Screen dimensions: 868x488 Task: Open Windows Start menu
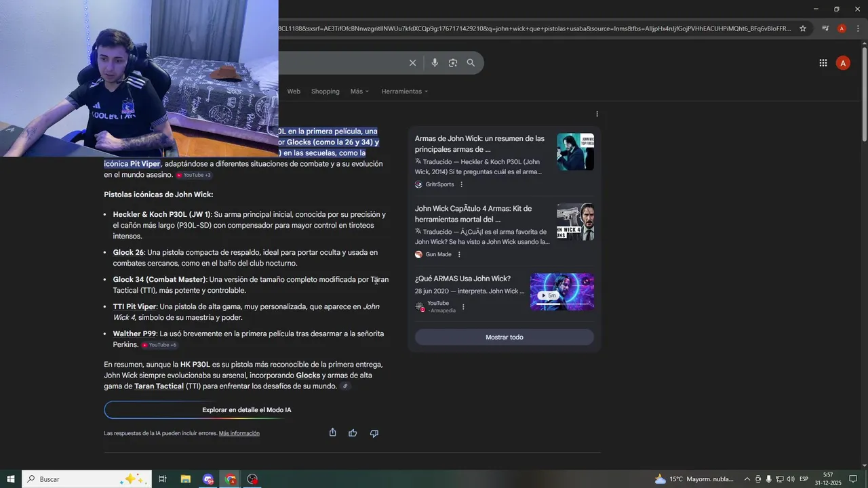(x=11, y=479)
